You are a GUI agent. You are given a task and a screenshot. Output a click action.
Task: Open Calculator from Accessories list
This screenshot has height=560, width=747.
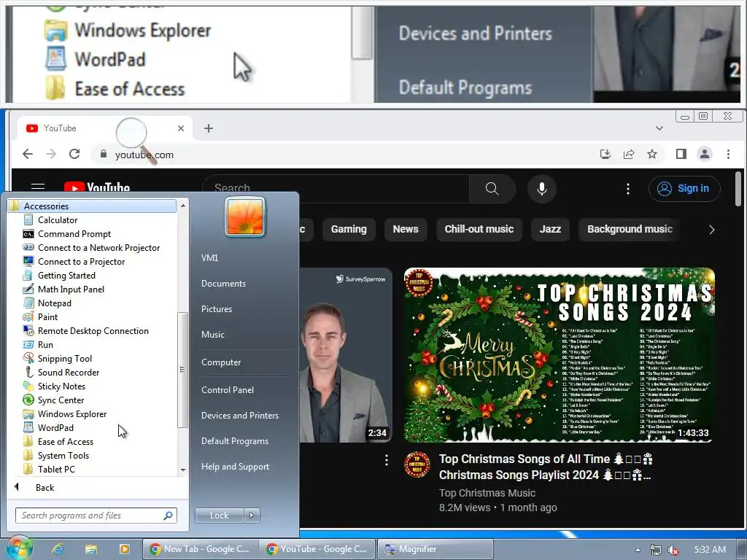click(x=57, y=220)
